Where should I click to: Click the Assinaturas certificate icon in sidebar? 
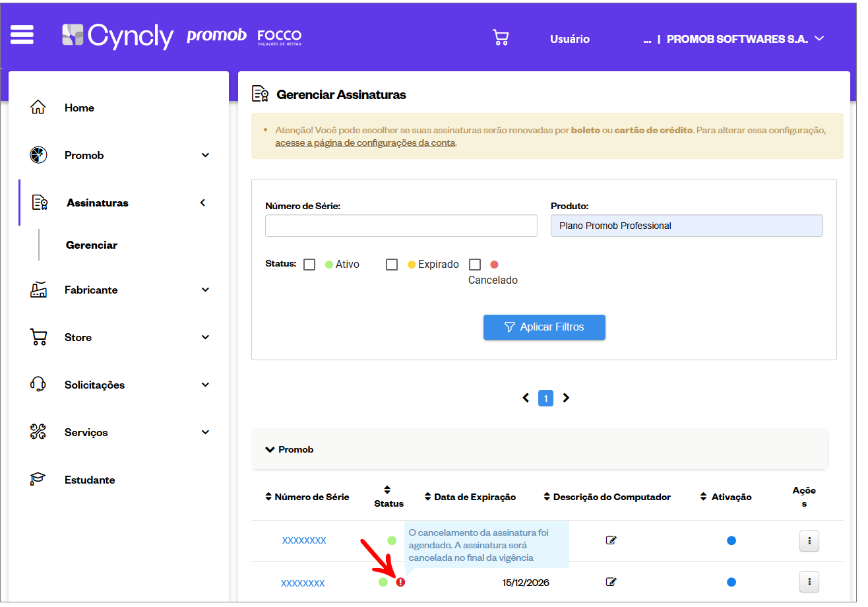point(40,203)
